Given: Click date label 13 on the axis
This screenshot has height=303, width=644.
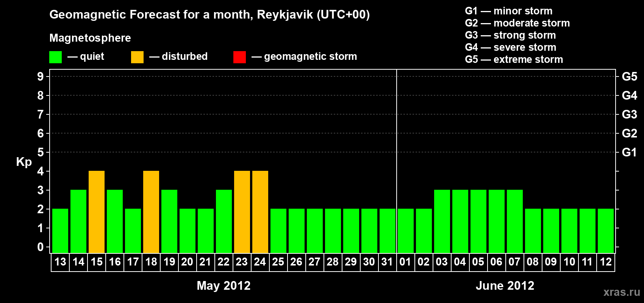Looking at the screenshot, I should coord(60,262).
